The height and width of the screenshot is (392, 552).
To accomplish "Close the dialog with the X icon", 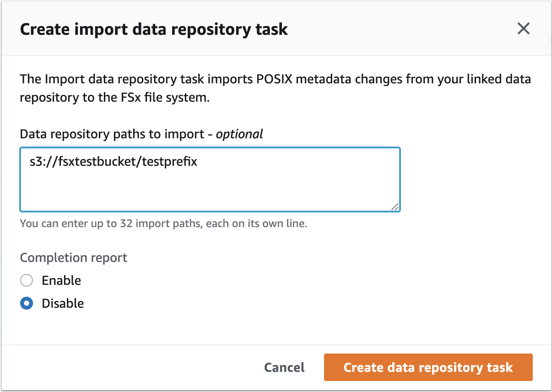I will tap(523, 29).
